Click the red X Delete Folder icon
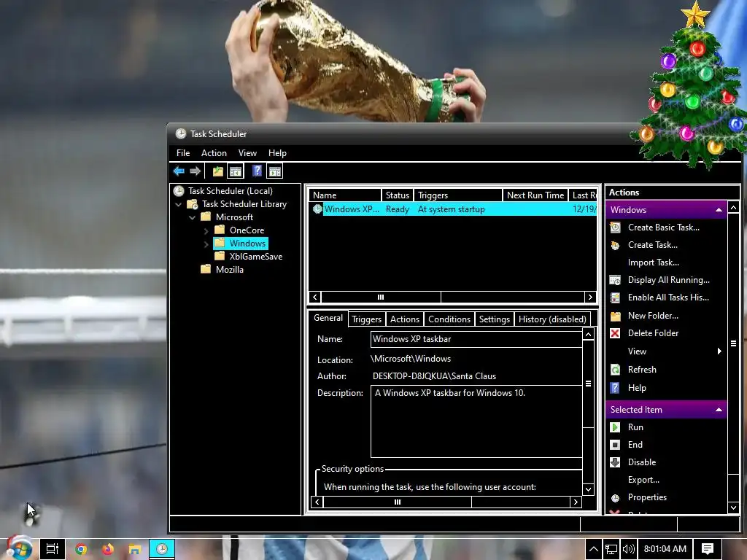This screenshot has width=747, height=560. (615, 333)
